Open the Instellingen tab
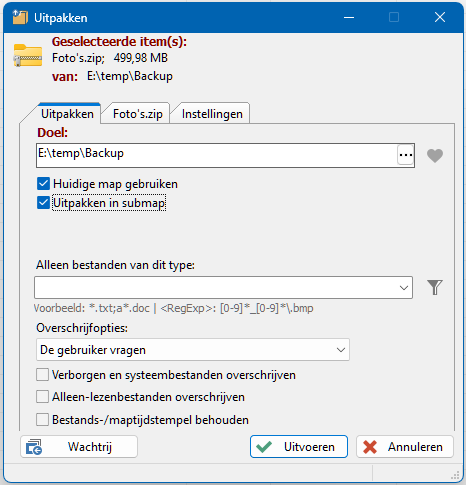 (212, 114)
